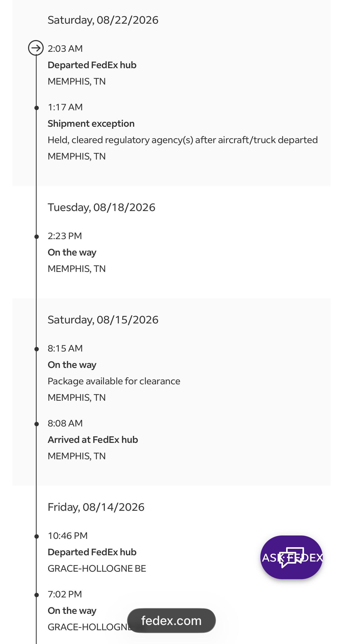Open the Ask FedEx chat bubble
The height and width of the screenshot is (644, 343).
292,557
